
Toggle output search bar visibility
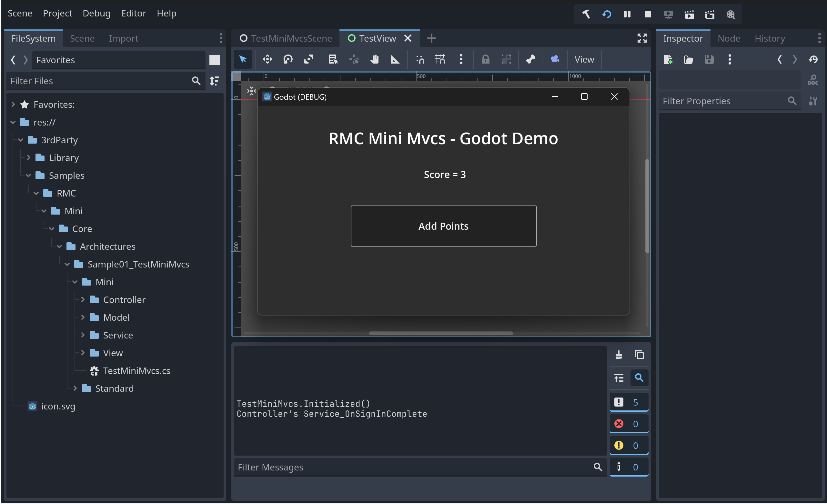coord(640,378)
